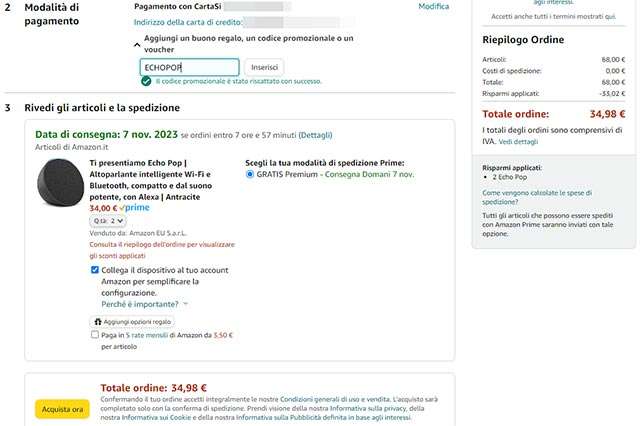The height and width of the screenshot is (426, 640).
Task: Uncheck 'Collega il dispositivo al tuo account'
Action: point(95,270)
